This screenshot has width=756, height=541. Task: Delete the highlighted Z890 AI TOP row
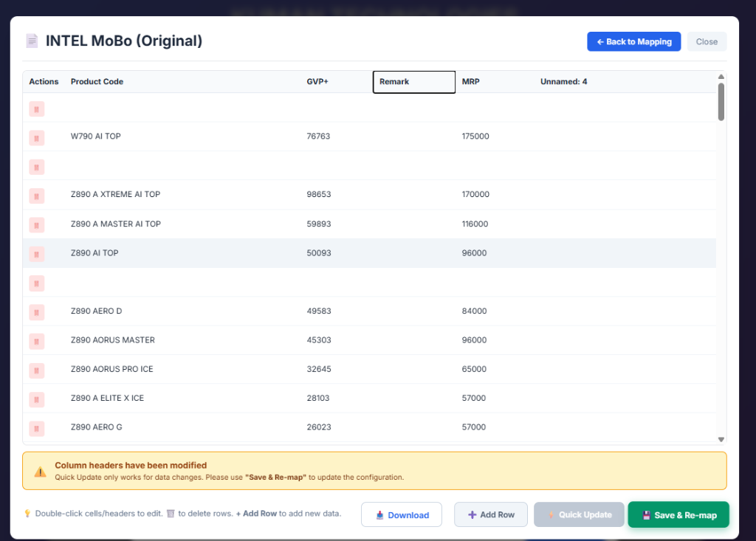[36, 253]
